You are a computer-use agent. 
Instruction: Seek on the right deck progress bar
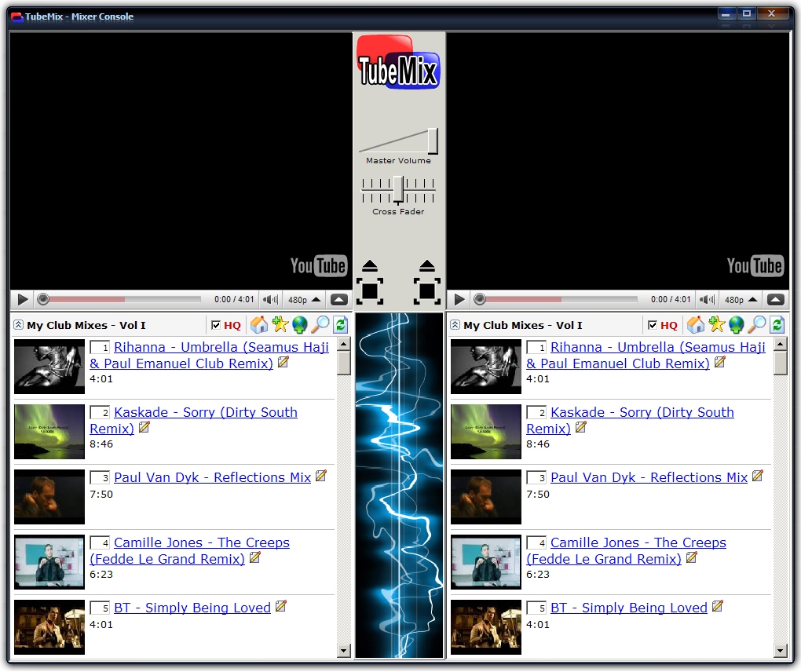(558, 299)
